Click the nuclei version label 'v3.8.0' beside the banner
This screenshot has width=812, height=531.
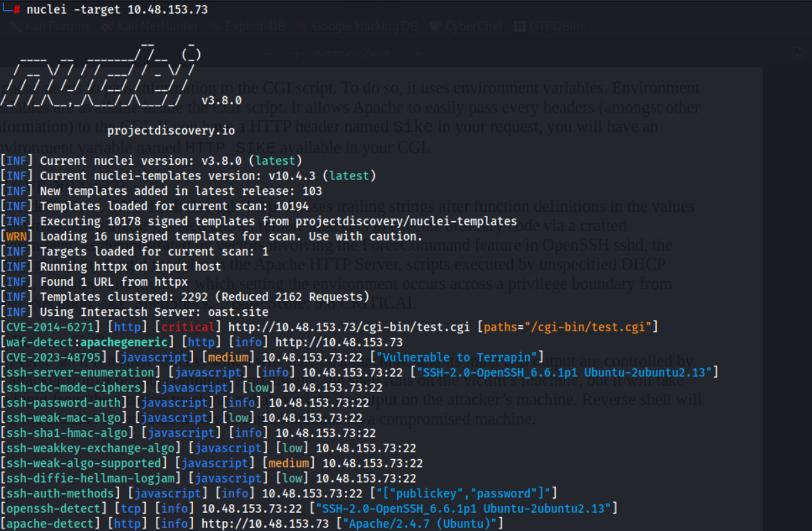[221, 100]
